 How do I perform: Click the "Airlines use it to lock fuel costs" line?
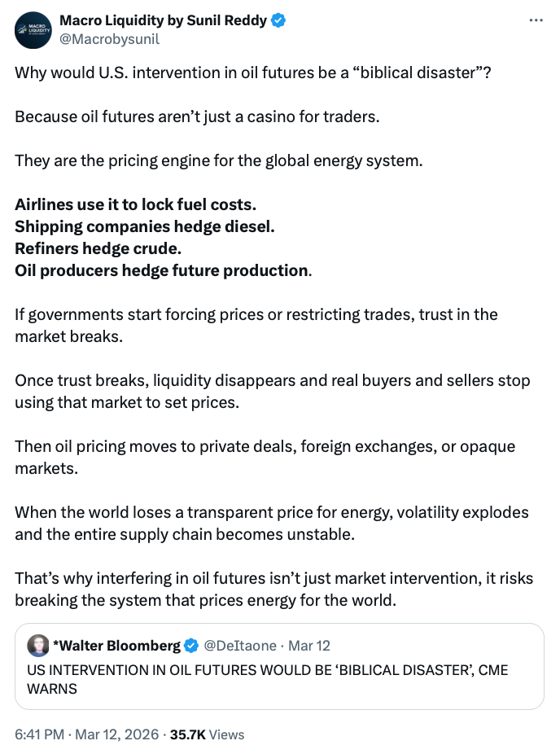point(141,203)
